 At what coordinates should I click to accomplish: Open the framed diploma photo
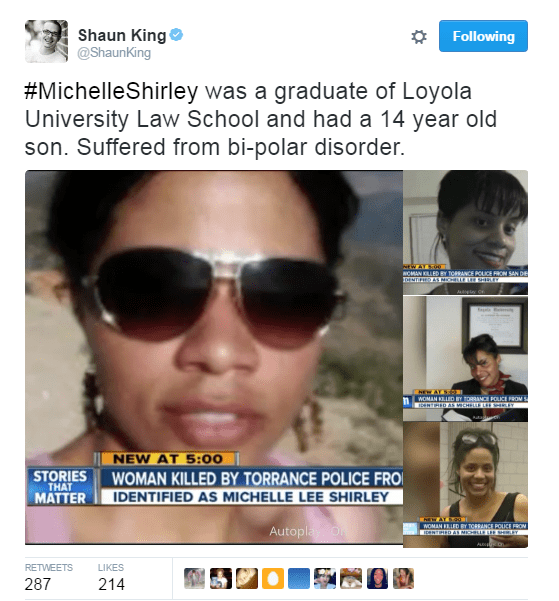(x=465, y=358)
